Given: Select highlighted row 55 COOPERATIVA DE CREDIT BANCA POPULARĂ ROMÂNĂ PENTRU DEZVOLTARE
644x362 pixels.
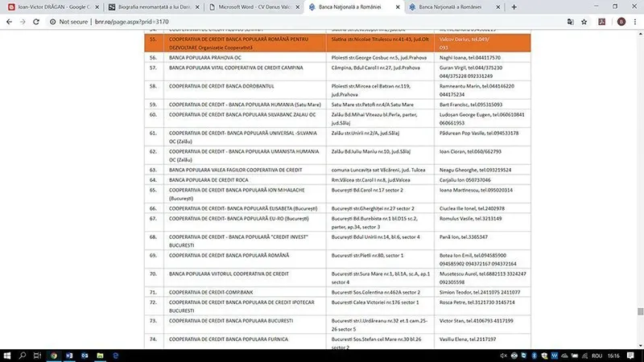Looking at the screenshot, I should [337, 43].
